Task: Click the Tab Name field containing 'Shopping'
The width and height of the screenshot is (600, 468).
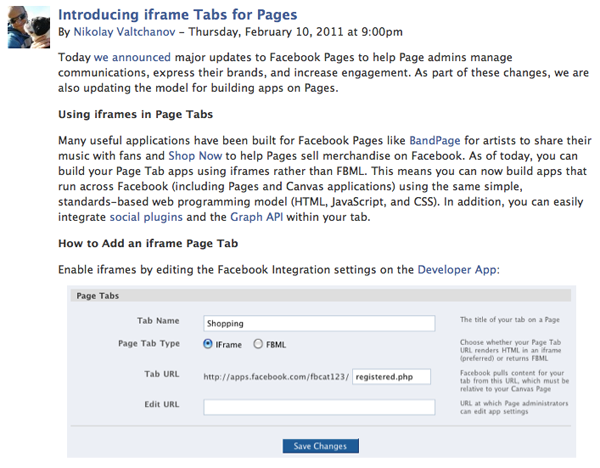Action: [318, 323]
